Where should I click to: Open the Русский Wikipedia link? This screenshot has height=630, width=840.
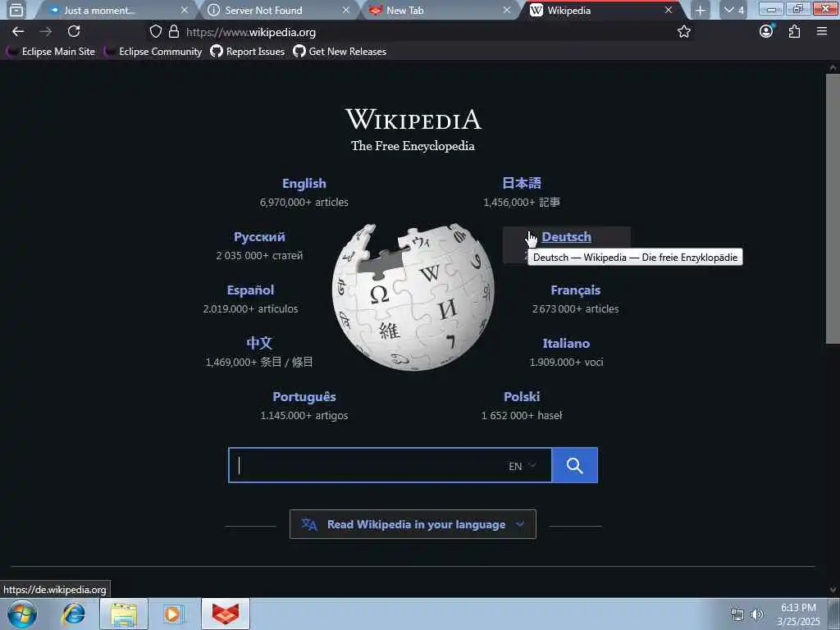point(259,237)
